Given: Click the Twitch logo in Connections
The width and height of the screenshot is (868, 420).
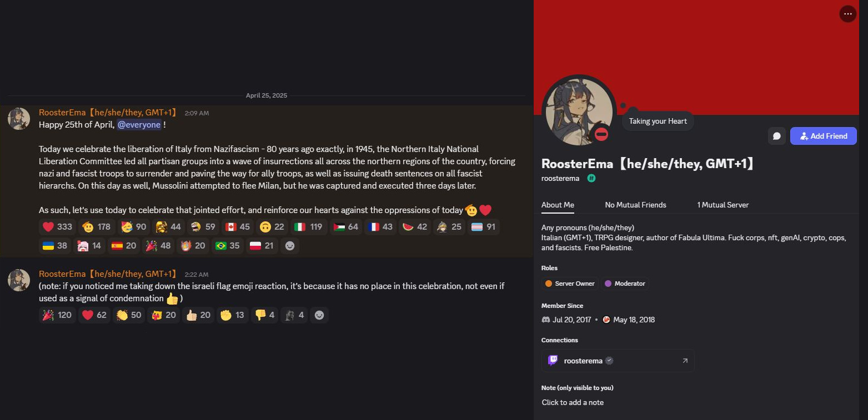Looking at the screenshot, I should click(553, 361).
